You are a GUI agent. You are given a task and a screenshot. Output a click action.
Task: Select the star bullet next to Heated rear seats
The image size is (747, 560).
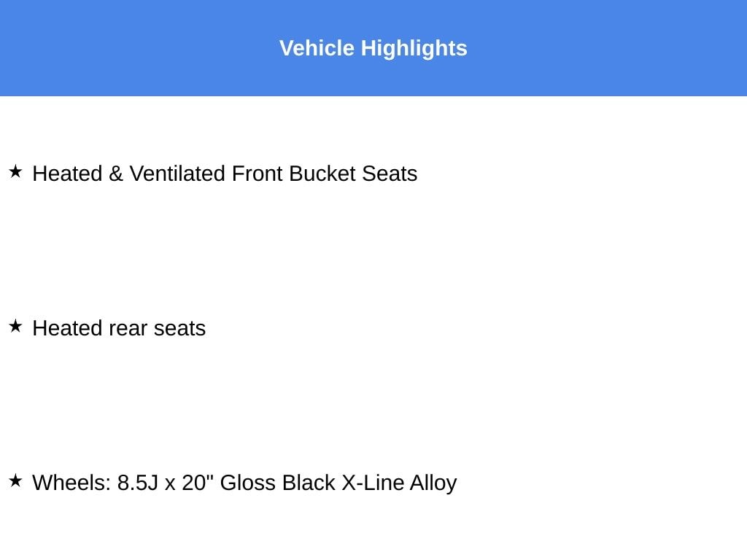coord(15,327)
